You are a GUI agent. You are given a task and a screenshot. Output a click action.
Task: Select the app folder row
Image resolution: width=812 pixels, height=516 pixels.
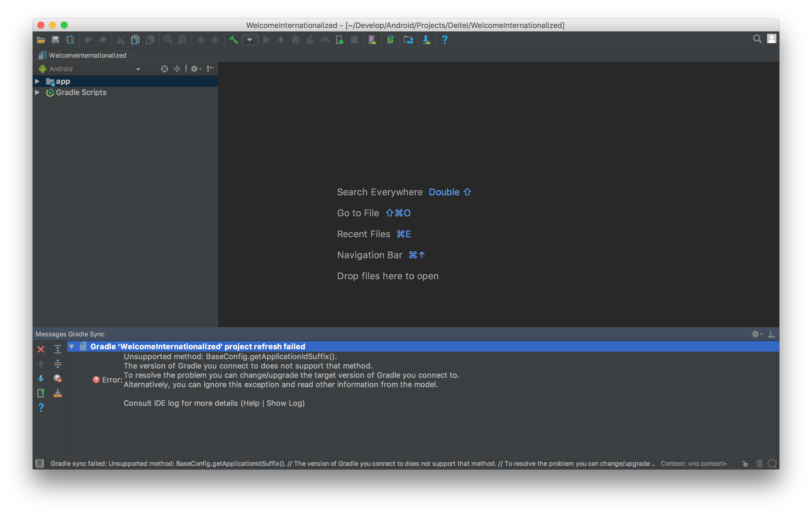pos(125,81)
